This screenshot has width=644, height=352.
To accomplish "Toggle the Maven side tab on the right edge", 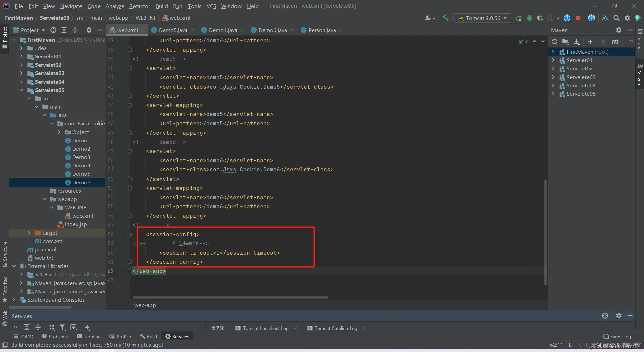I will [x=640, y=74].
